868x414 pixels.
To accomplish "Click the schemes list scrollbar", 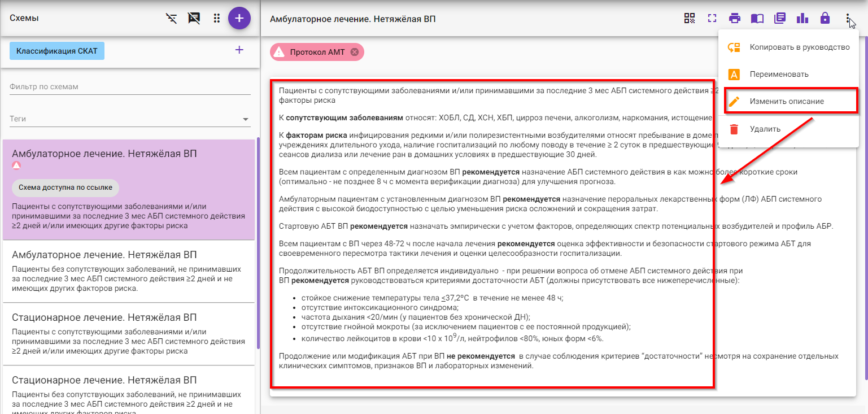I will coord(258,243).
